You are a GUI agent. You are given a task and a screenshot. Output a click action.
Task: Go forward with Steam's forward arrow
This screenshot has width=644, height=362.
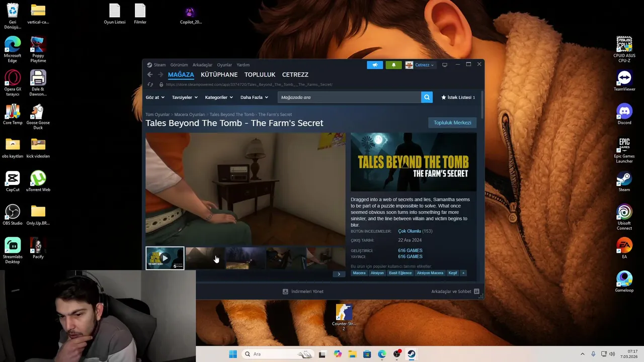(160, 74)
